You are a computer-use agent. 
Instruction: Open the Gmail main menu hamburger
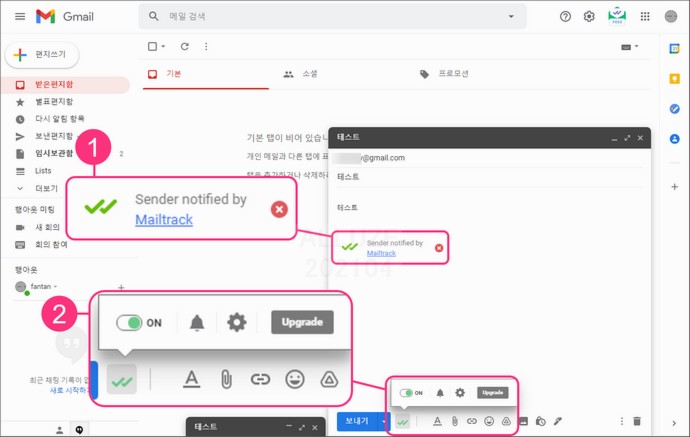click(x=20, y=17)
